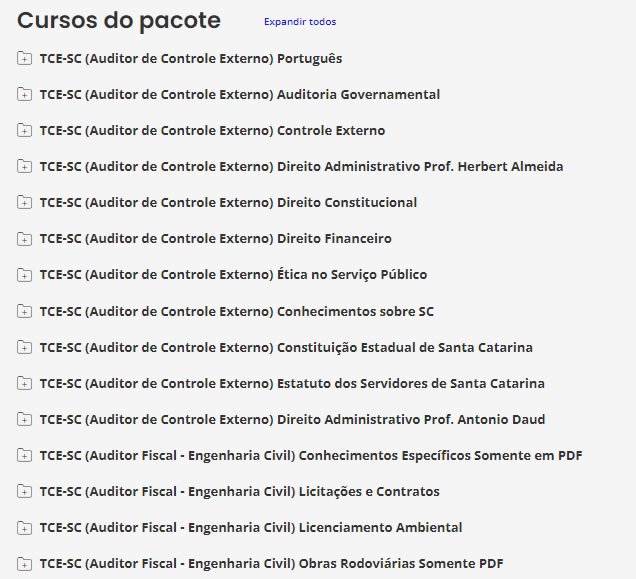Select the Controle Externo course title
This screenshot has height=579, width=636.
212,130
